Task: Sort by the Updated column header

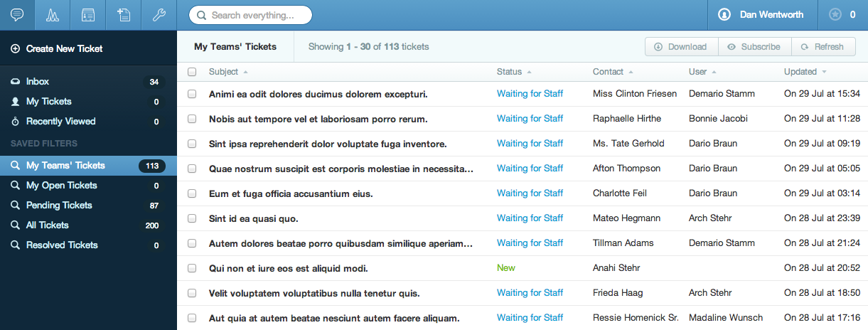Action: [805, 72]
